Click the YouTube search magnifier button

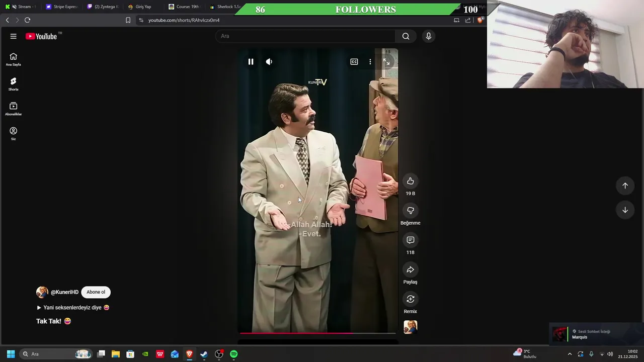tap(406, 36)
